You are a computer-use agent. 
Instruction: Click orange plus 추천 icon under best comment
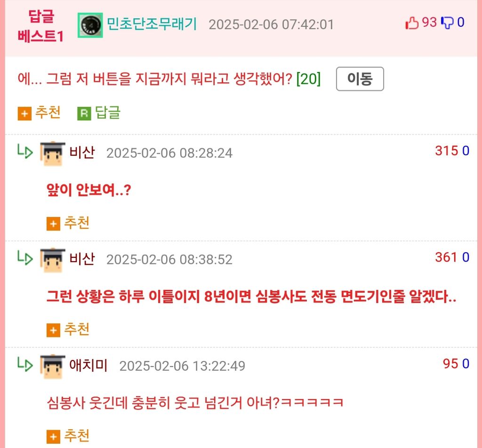[24, 114]
